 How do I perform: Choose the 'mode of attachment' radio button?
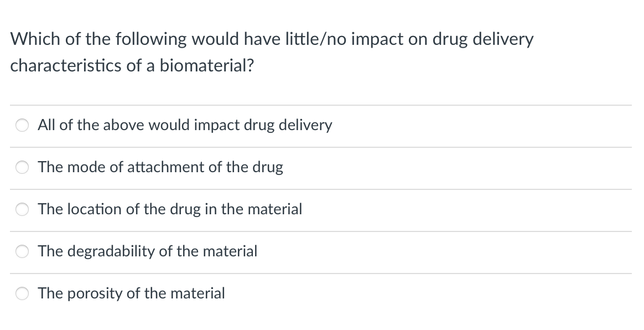pos(23,168)
